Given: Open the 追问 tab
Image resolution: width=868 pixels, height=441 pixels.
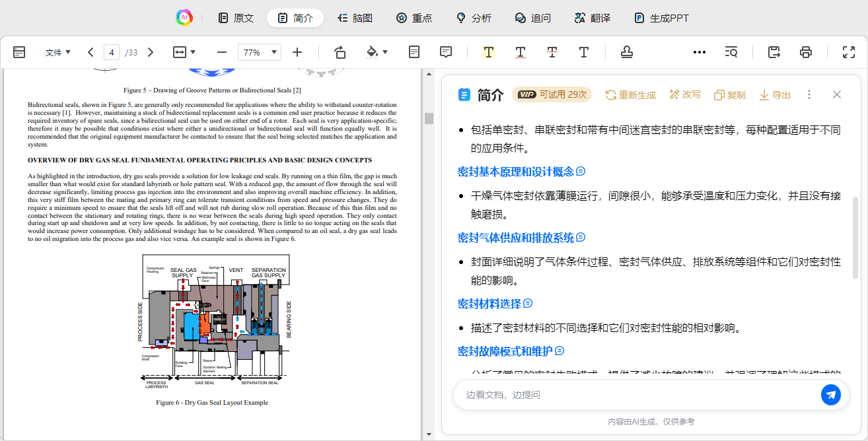Looking at the screenshot, I should pyautogui.click(x=533, y=18).
